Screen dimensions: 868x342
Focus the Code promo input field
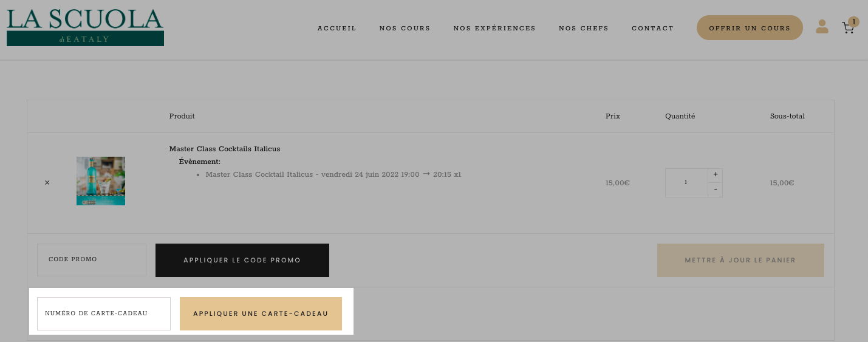92,260
